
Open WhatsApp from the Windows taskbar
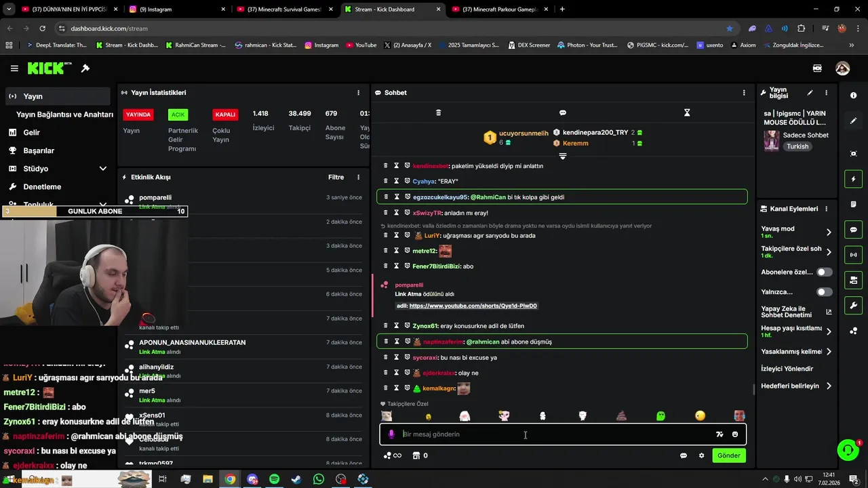pos(319,479)
